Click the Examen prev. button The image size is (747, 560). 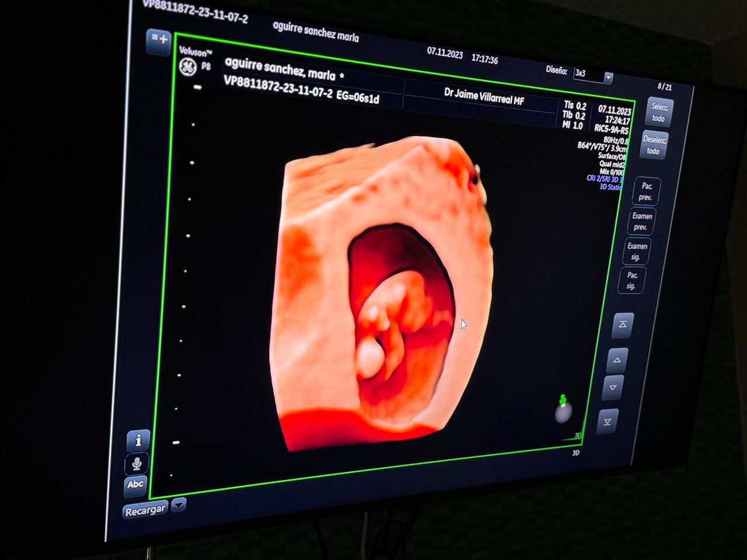coord(641,222)
